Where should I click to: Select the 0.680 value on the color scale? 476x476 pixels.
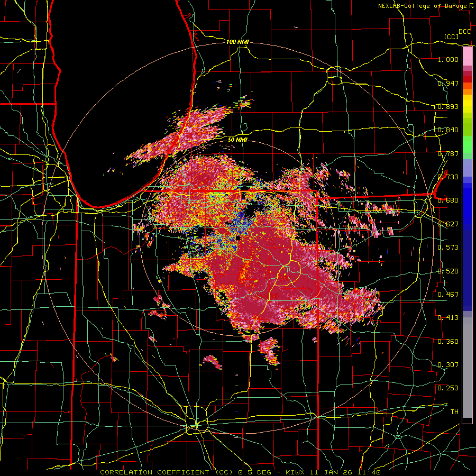[x=448, y=200]
